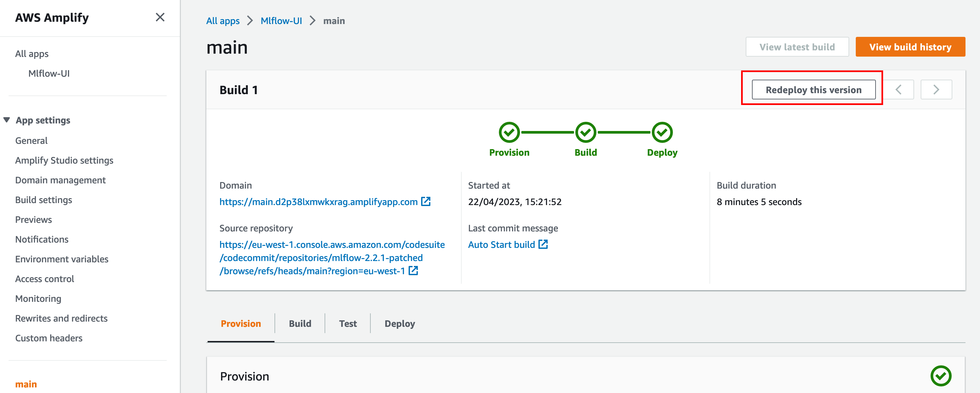
Task: Click external link icon after source repository
Action: [x=413, y=271]
